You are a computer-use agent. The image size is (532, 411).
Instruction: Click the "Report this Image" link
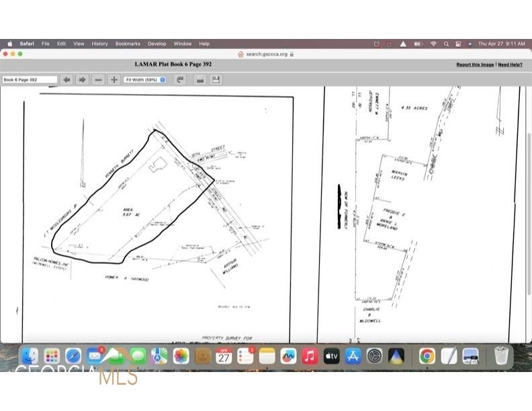tap(475, 64)
